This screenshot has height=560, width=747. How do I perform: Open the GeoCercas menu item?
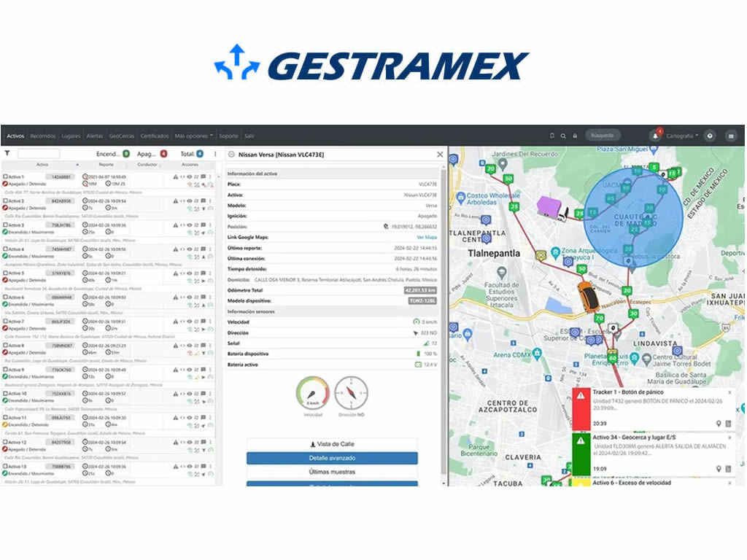tap(122, 136)
